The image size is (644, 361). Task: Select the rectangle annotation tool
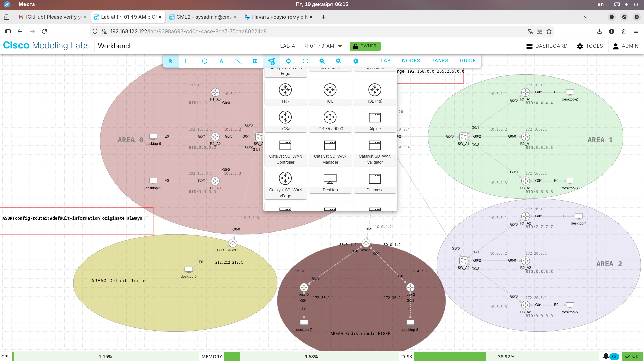(188, 61)
